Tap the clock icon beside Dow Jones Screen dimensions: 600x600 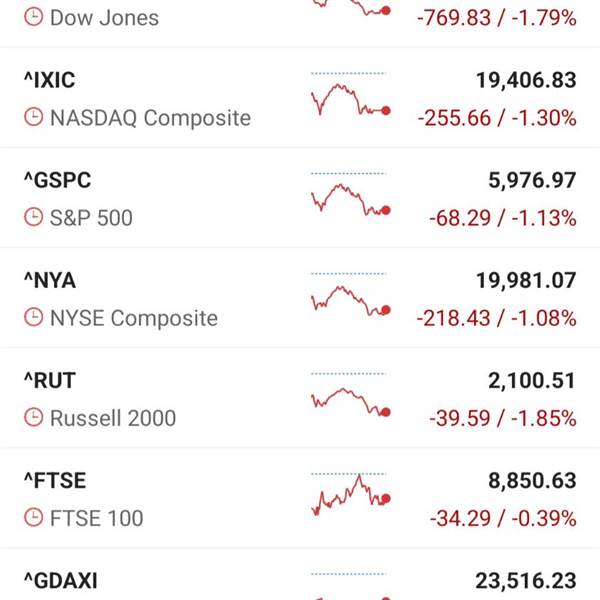tap(34, 18)
